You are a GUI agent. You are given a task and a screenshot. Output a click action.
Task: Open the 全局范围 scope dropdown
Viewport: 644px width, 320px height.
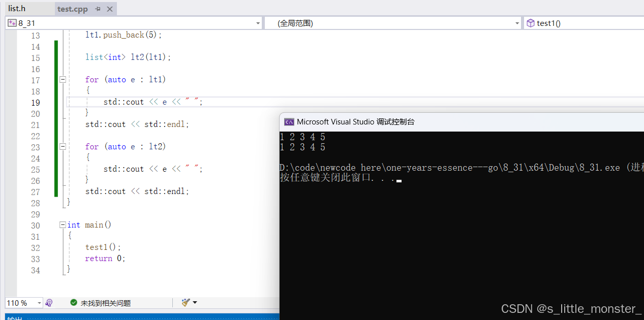click(x=517, y=23)
